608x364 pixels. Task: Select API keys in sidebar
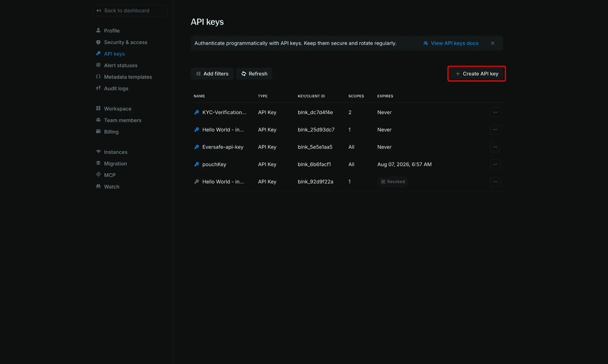coord(114,54)
